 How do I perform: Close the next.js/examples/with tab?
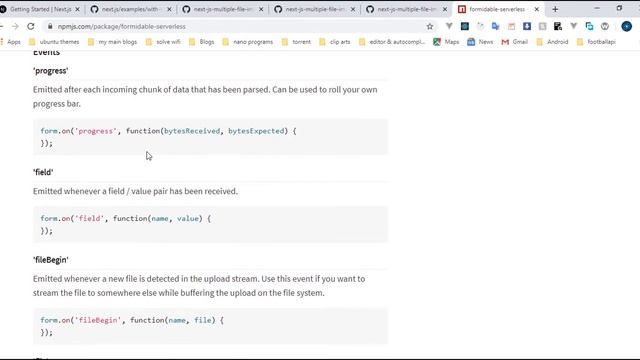click(x=169, y=9)
